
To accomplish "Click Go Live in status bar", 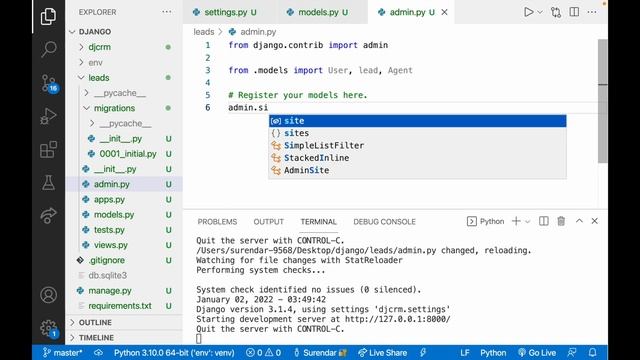I will [x=537, y=353].
